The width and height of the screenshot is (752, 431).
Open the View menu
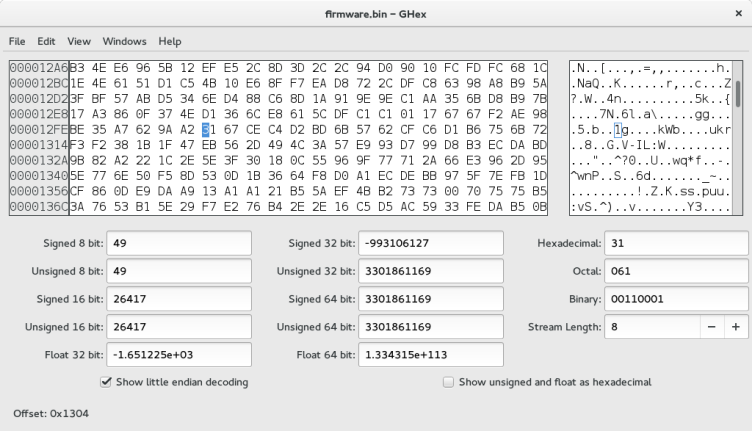coord(79,41)
